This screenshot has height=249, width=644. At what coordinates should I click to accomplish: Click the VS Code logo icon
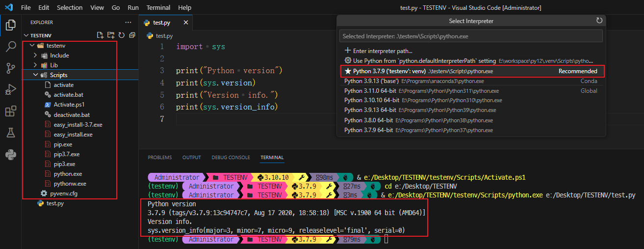pos(8,7)
